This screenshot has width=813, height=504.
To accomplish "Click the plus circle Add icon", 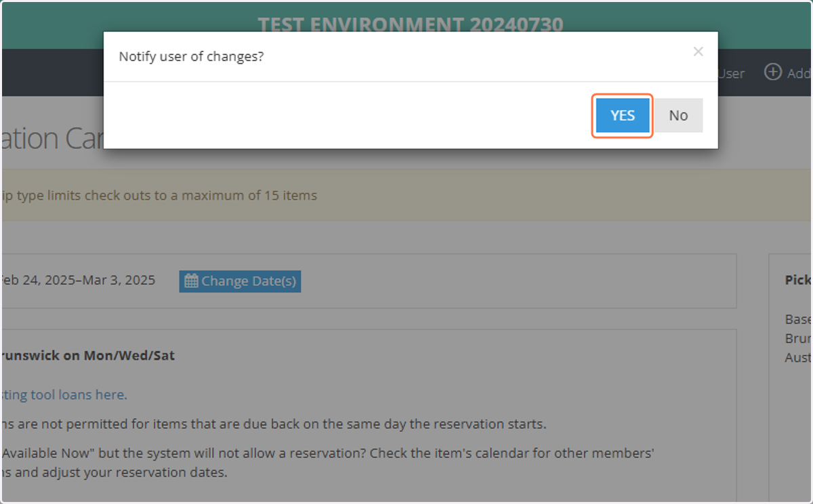I will (x=773, y=72).
